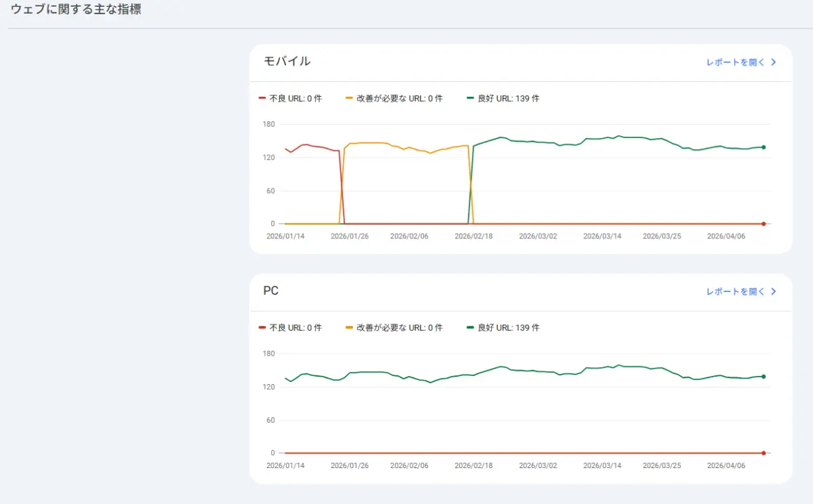
Task: Select 2026/01/26 date on モバイル chart axis
Action: [x=350, y=236]
